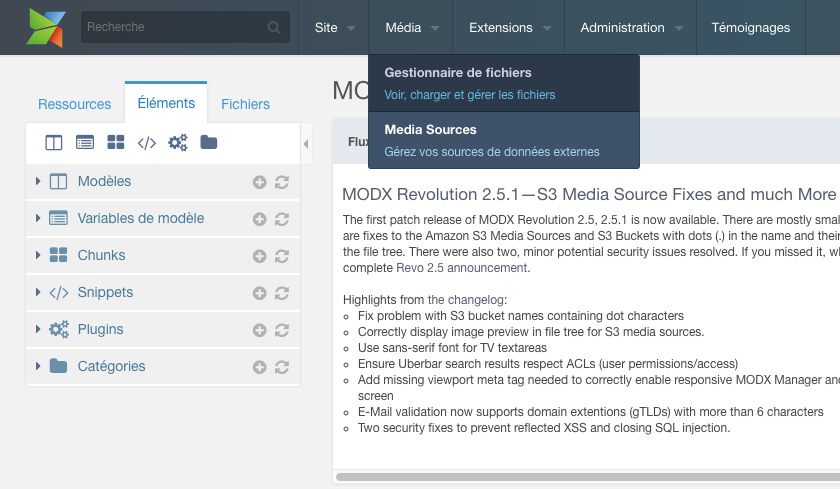Screen dimensions: 840x489
Task: Add a new Plugin via plus icon
Action: point(259,330)
